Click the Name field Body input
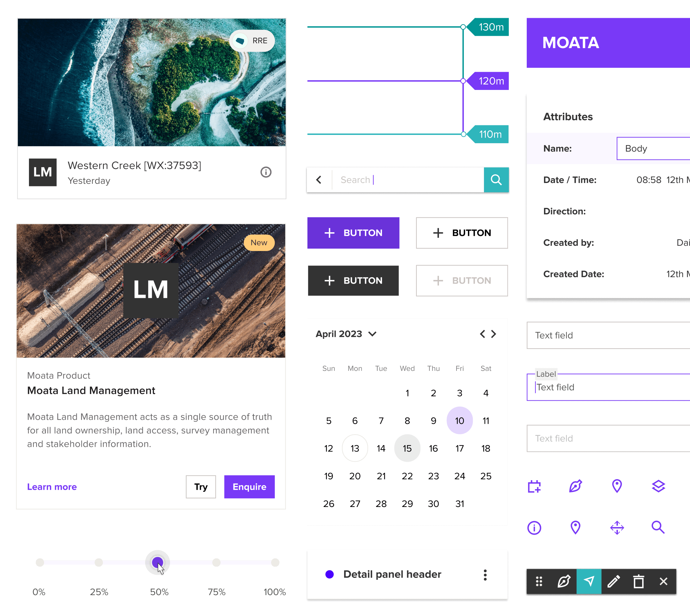 pos(653,149)
